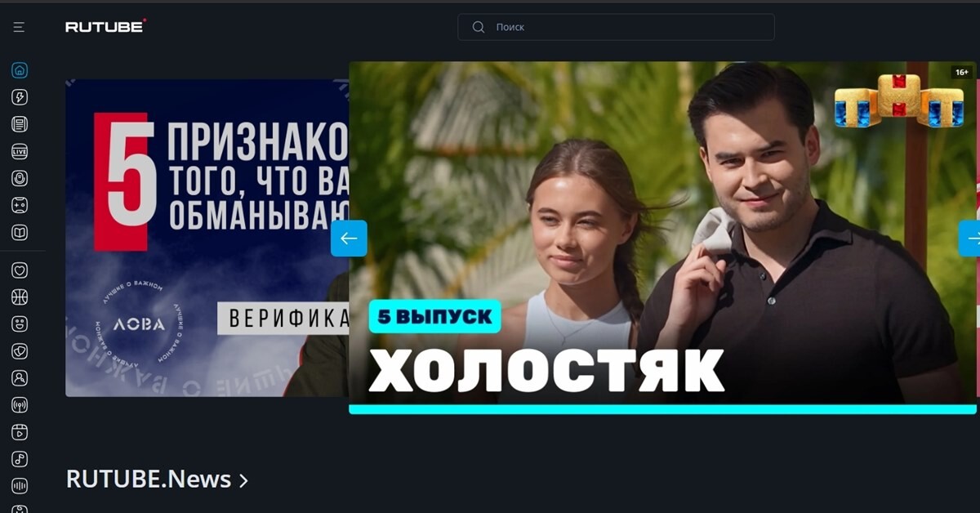Open the lightning bolt sidebar section
Viewport: 980px width, 513px height.
pyautogui.click(x=20, y=97)
